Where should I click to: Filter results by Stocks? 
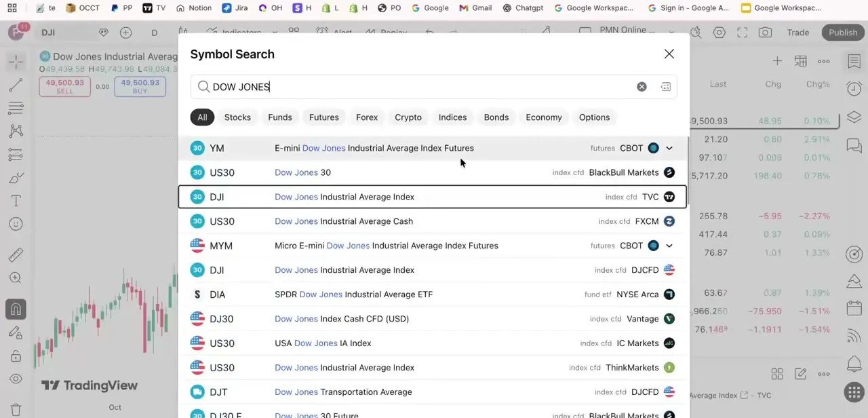point(237,117)
